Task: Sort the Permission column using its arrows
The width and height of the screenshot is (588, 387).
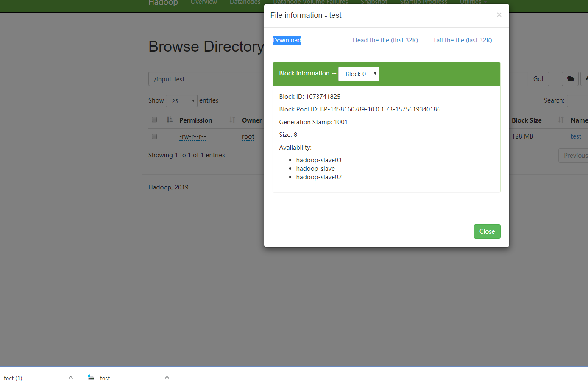Action: tap(169, 120)
